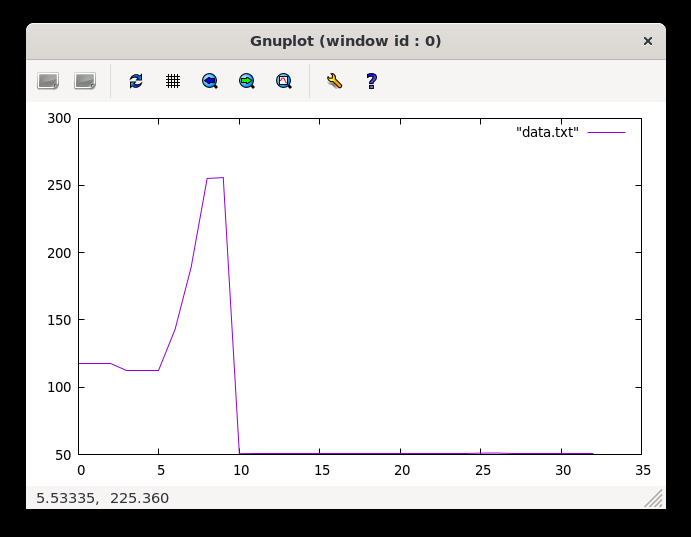The image size is (691, 537).
Task: Click the purple legend line sample
Action: coord(606,132)
